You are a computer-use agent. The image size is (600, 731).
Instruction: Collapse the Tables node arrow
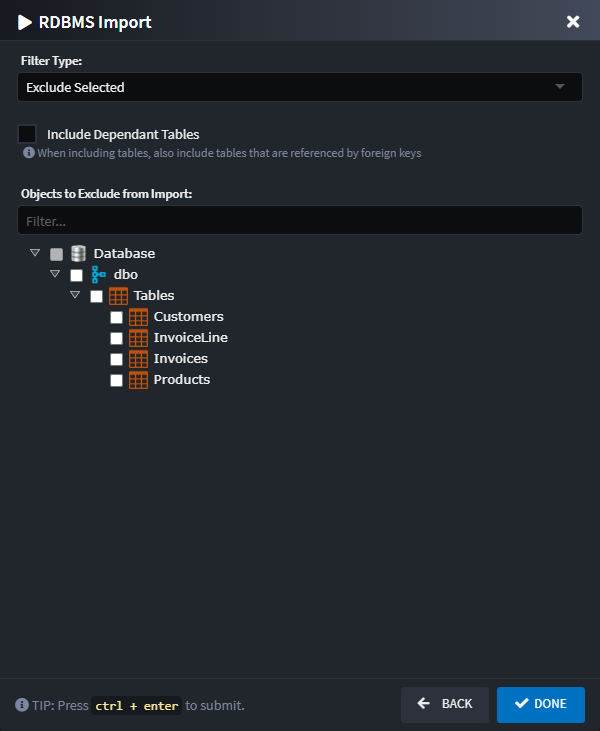click(75, 295)
